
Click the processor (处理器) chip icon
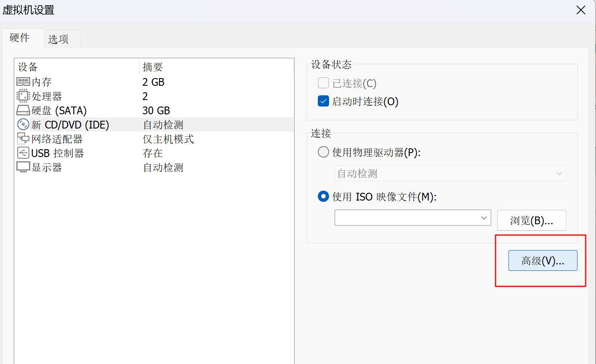click(23, 96)
